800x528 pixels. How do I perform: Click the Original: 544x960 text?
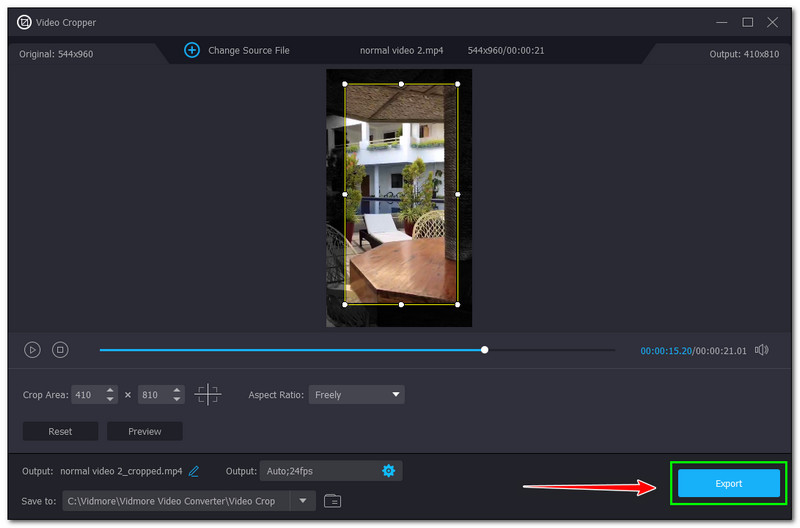click(x=56, y=54)
